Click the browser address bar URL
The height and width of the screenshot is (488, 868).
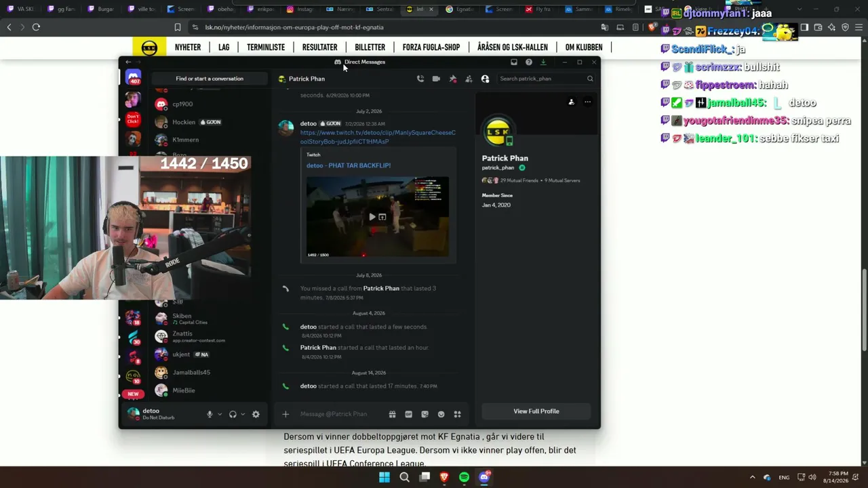click(294, 27)
